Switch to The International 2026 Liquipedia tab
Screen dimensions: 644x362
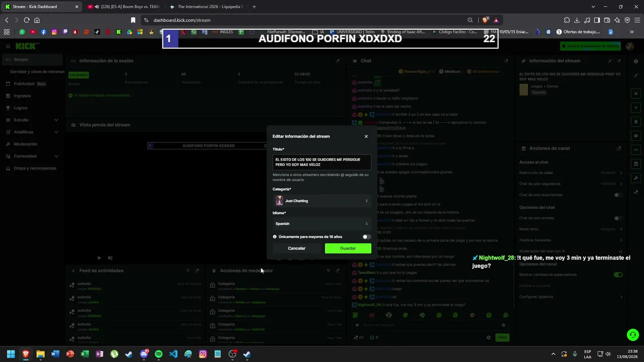point(206,7)
